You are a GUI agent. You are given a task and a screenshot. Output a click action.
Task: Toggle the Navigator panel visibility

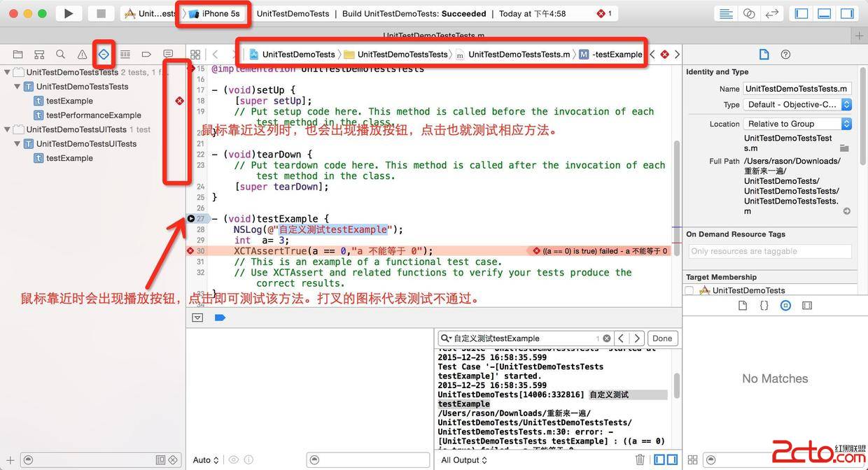801,13
